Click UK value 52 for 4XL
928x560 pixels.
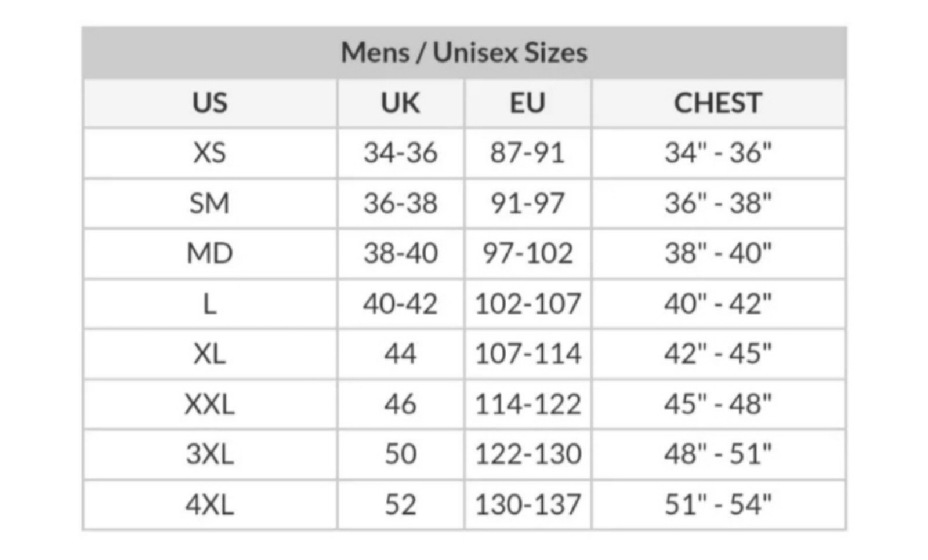(400, 504)
